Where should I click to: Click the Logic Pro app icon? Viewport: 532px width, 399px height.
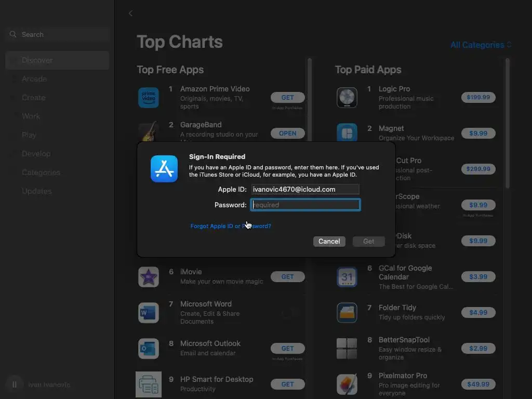coord(347,98)
